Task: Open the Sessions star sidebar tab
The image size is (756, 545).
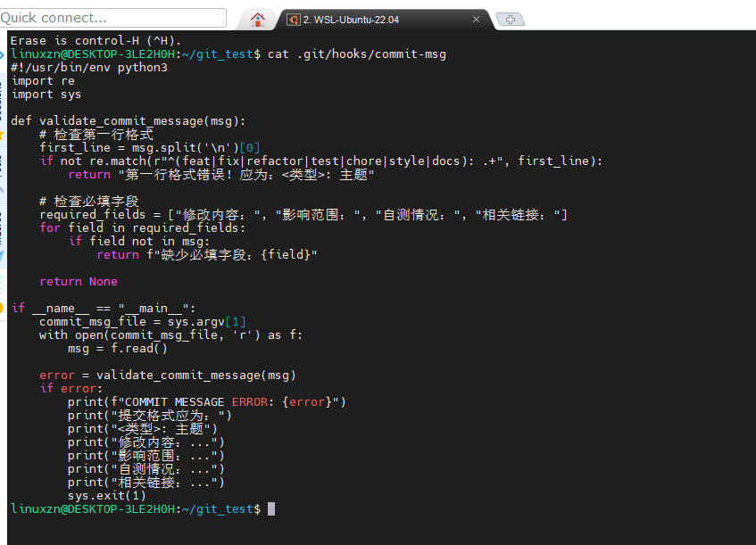Action: (x=3, y=134)
